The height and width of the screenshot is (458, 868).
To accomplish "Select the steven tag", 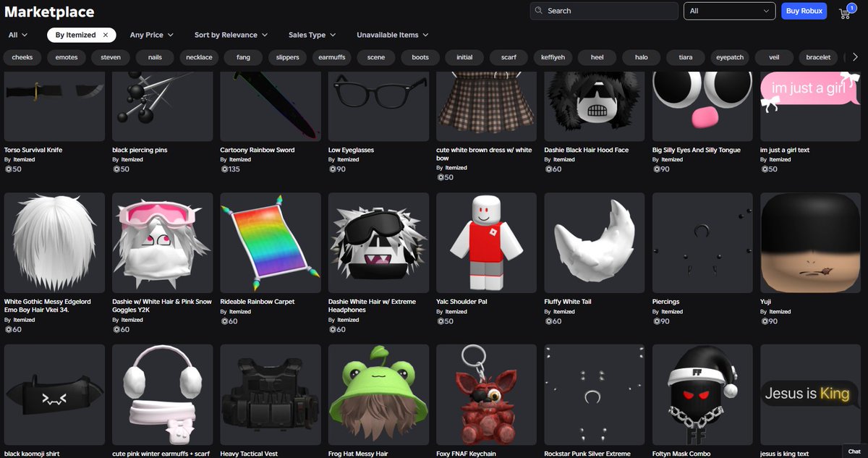I will (111, 57).
